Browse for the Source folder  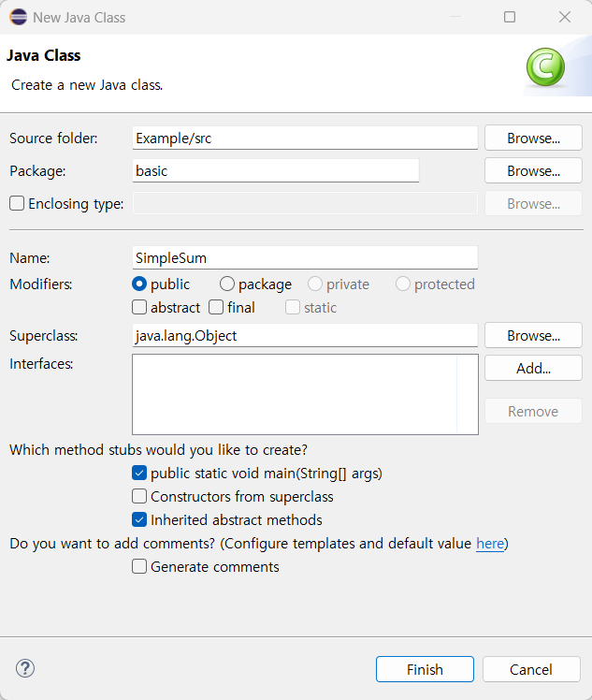(533, 139)
